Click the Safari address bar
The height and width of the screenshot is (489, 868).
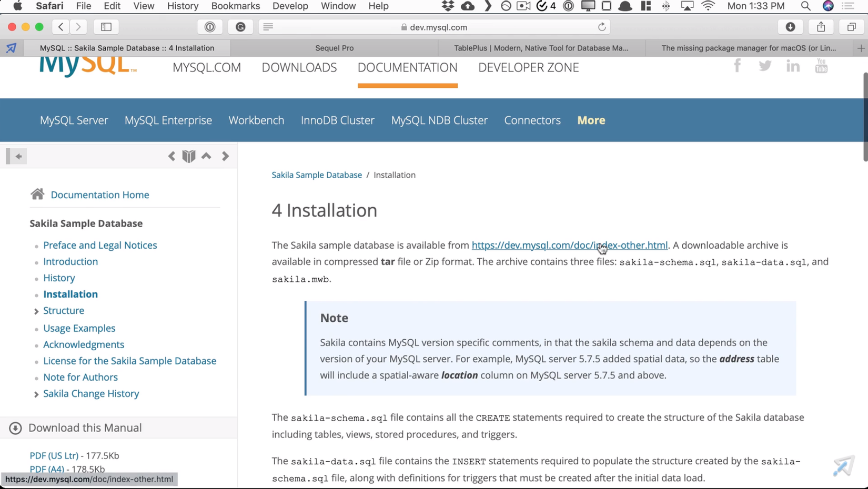pos(434,27)
